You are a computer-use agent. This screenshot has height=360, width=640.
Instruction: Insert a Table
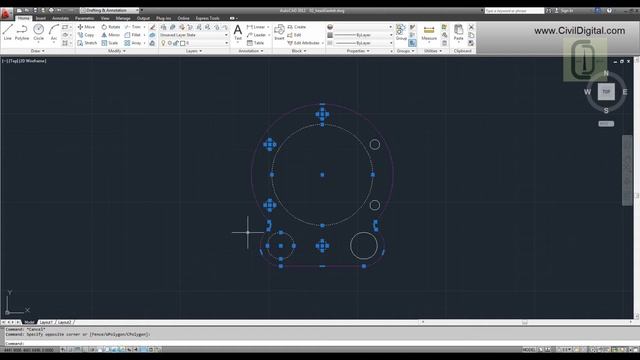pos(255,43)
